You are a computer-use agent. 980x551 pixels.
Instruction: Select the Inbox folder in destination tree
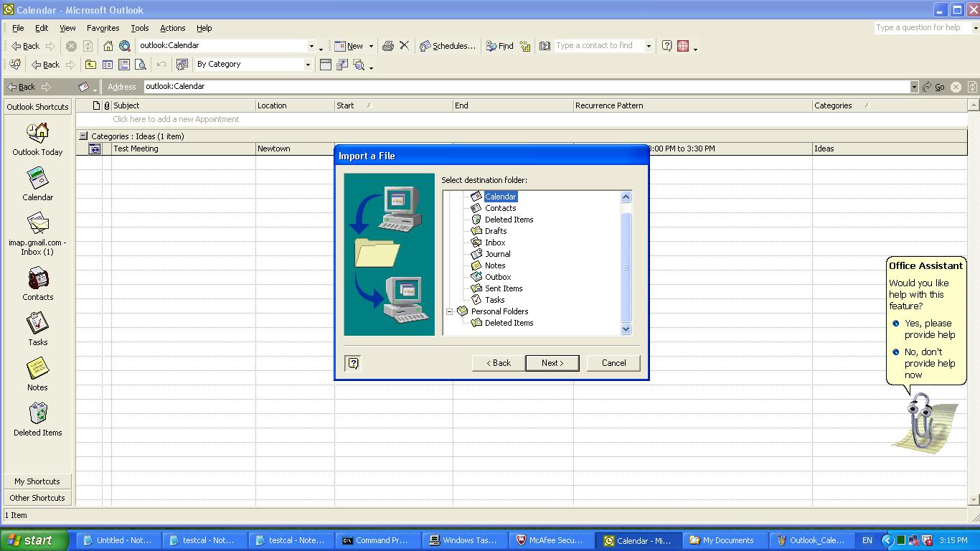495,242
